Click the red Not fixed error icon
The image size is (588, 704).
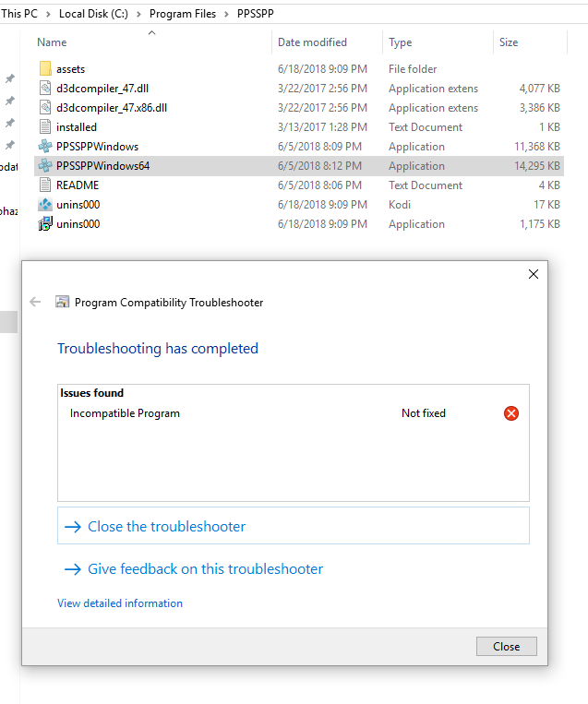point(511,413)
